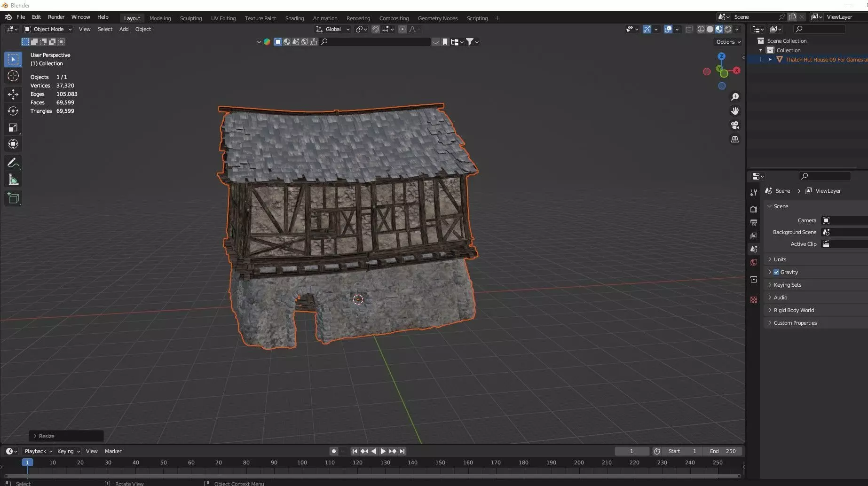
Task: Toggle proportional editing
Action: [402, 29]
